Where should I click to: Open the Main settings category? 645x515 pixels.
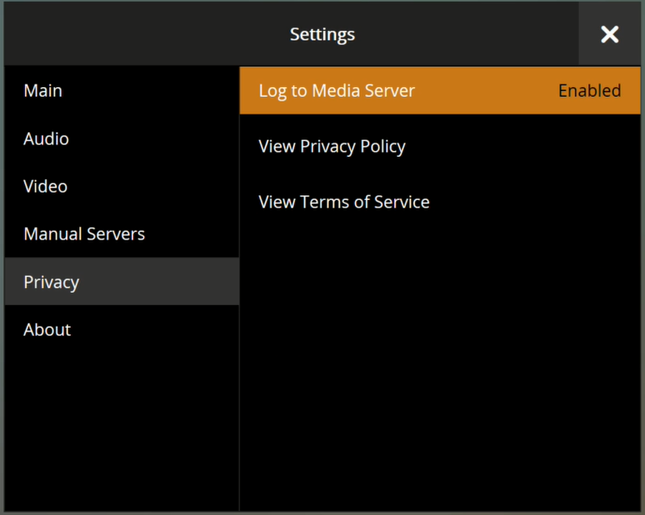coord(43,91)
